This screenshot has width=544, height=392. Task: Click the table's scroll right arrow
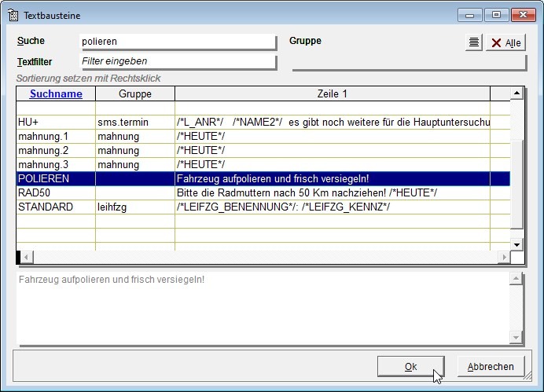[504, 257]
